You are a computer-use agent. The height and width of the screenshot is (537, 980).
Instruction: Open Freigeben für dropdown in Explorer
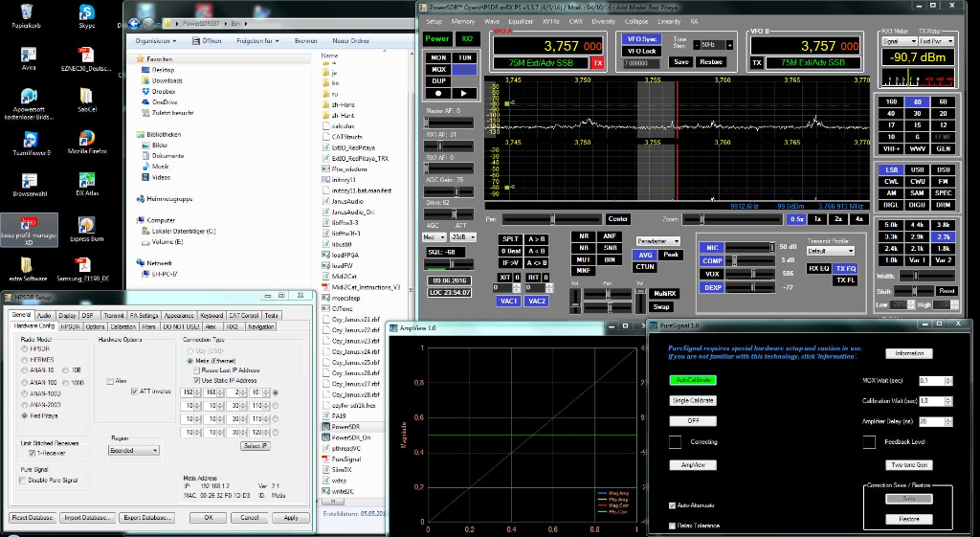click(x=257, y=40)
